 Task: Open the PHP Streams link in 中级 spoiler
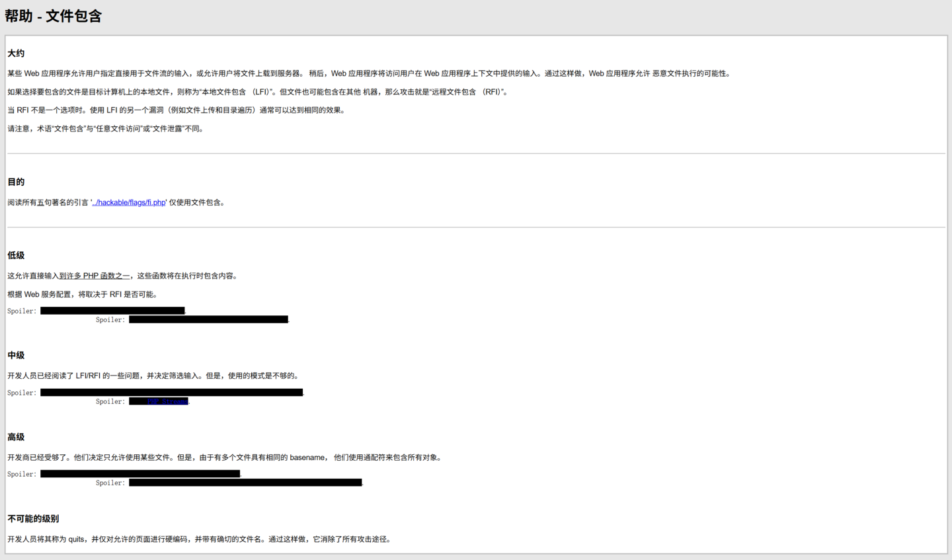(x=167, y=401)
